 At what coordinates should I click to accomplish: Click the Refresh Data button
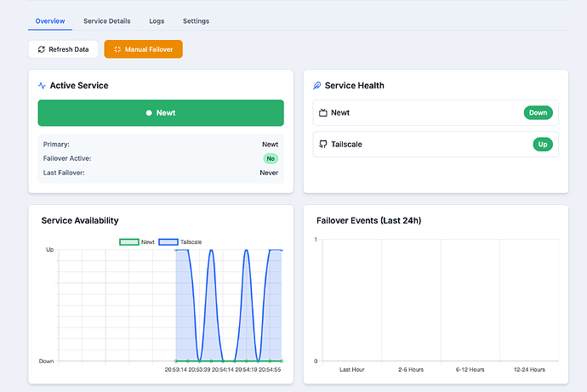coord(63,49)
